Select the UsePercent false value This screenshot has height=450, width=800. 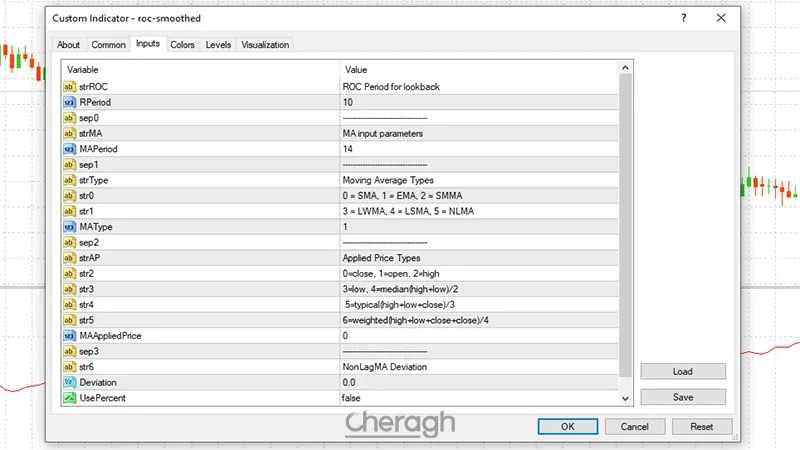click(x=480, y=398)
